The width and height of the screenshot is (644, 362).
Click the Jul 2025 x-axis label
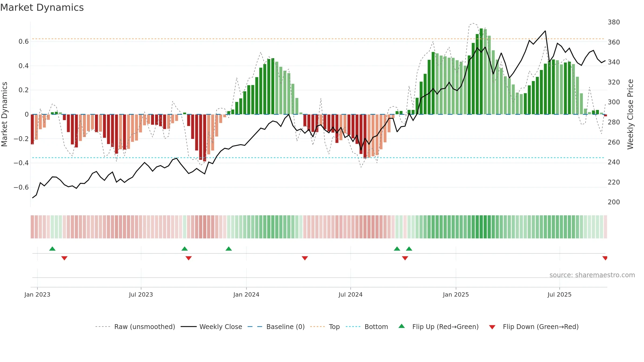coord(559,294)
